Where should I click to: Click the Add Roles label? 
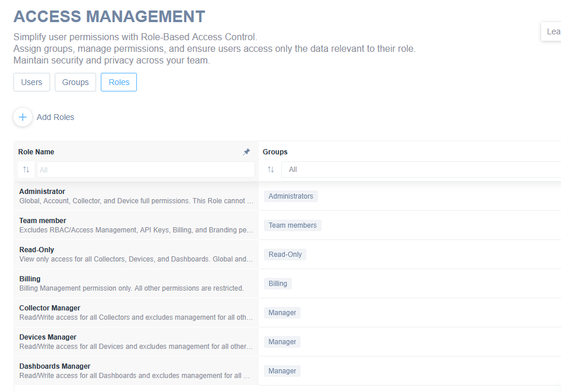coord(55,117)
